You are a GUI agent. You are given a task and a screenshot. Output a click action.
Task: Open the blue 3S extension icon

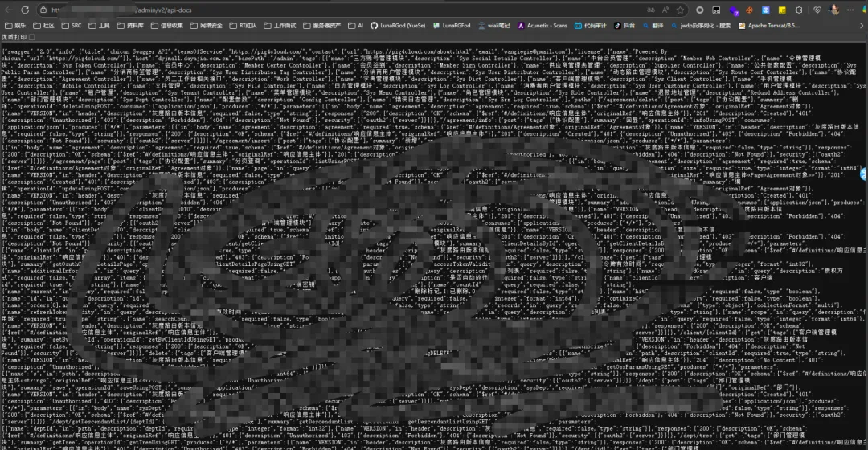(766, 10)
